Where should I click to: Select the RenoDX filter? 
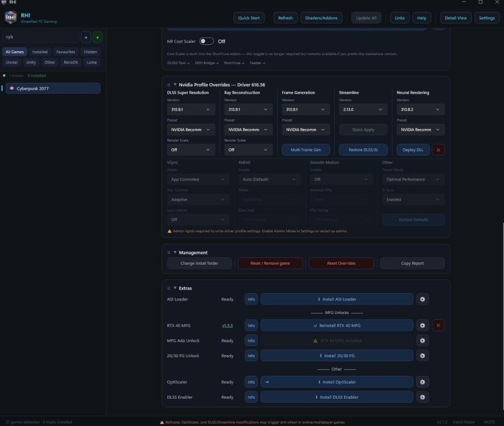click(71, 62)
